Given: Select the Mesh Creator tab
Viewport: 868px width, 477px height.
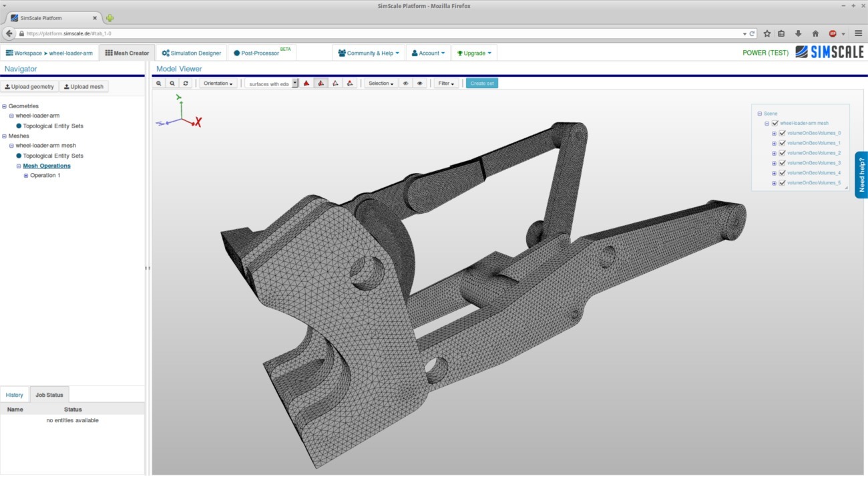Looking at the screenshot, I should coord(127,53).
